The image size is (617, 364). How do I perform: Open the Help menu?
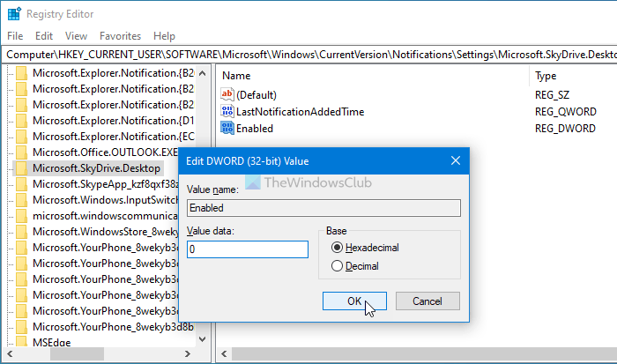point(164,36)
